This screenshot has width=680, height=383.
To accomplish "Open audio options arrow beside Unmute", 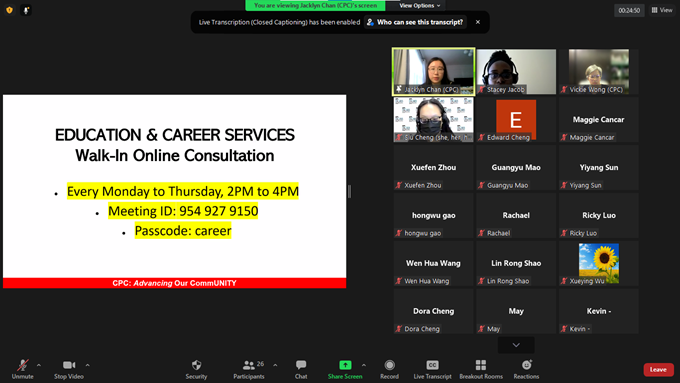I will [x=39, y=365].
